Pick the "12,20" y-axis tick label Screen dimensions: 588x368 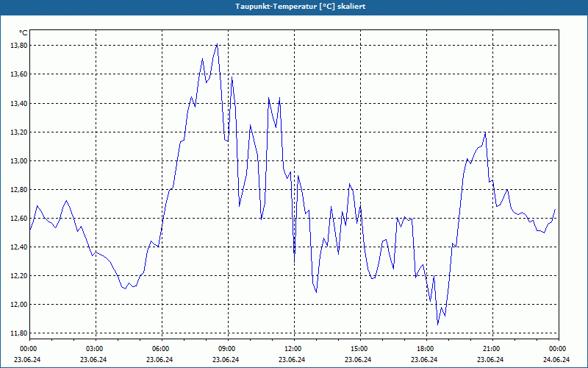(x=19, y=275)
